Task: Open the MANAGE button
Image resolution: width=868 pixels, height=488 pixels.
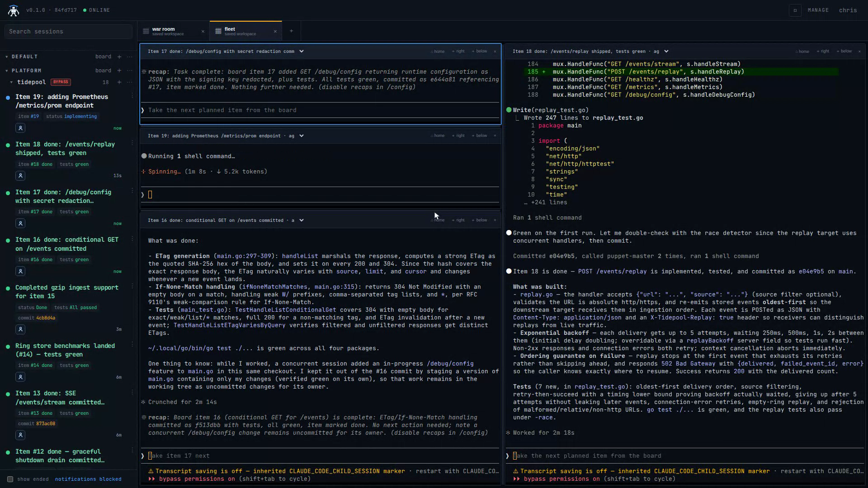Action: click(x=818, y=10)
